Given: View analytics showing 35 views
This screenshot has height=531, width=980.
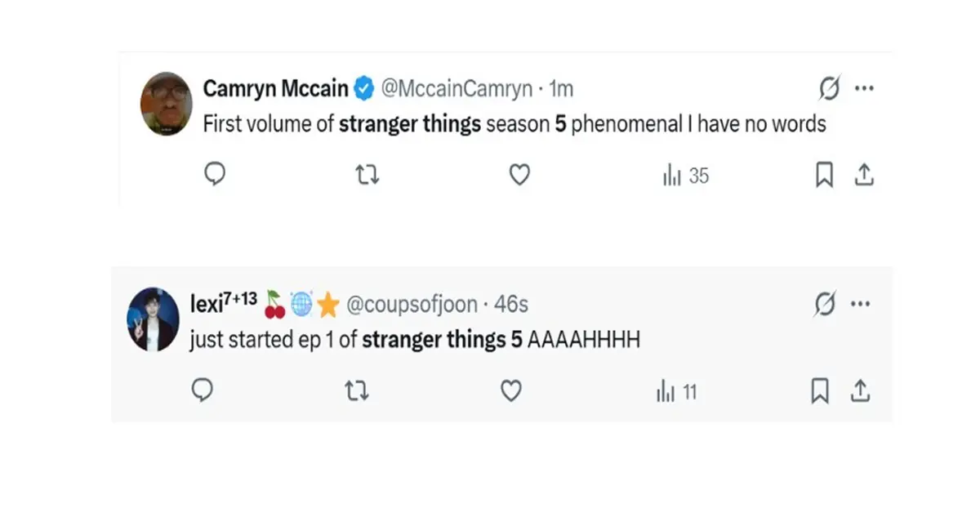Looking at the screenshot, I should 685,176.
